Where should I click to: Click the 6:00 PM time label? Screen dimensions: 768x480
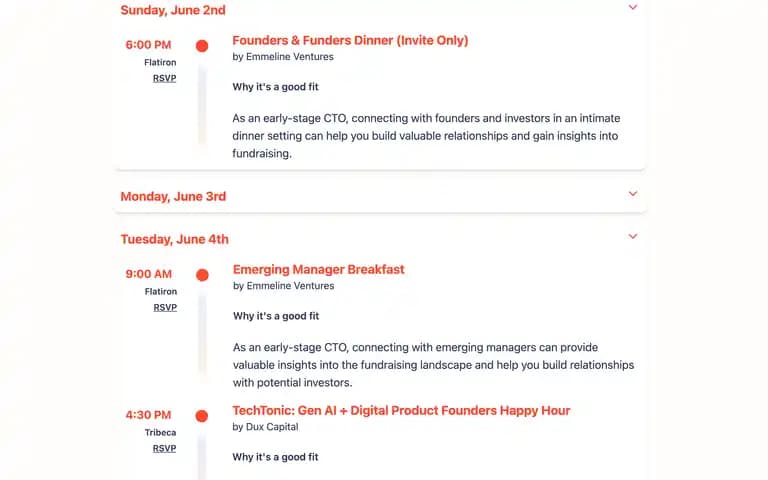click(148, 45)
